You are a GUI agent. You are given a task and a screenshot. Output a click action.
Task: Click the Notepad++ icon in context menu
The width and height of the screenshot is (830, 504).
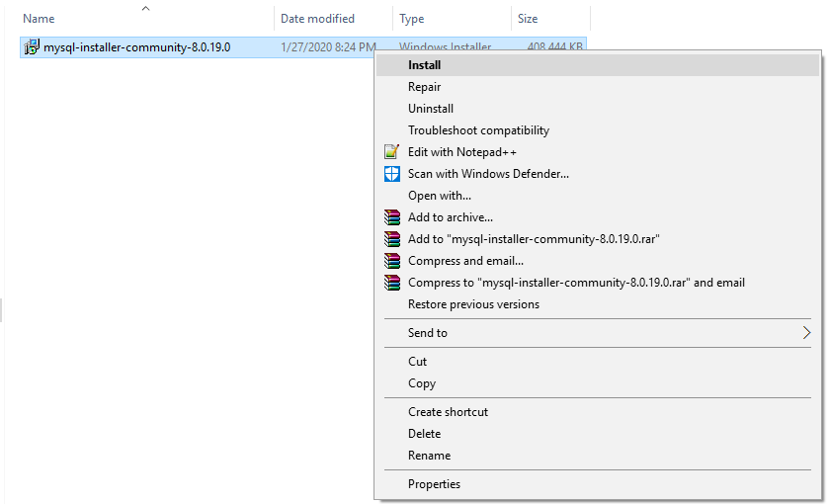[391, 152]
